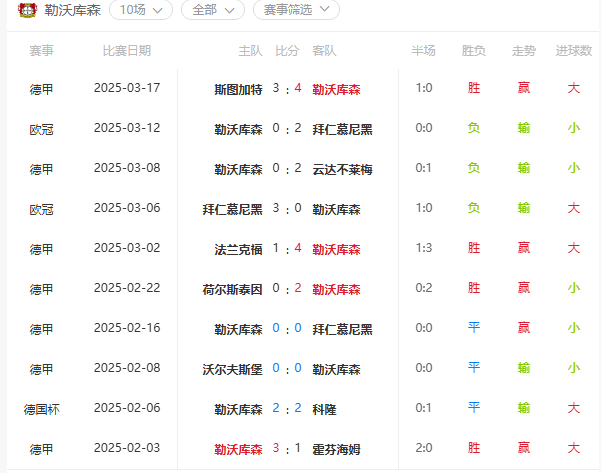The height and width of the screenshot is (473, 602).
Task: Select the date 2025-02-06
Action: 127,408
